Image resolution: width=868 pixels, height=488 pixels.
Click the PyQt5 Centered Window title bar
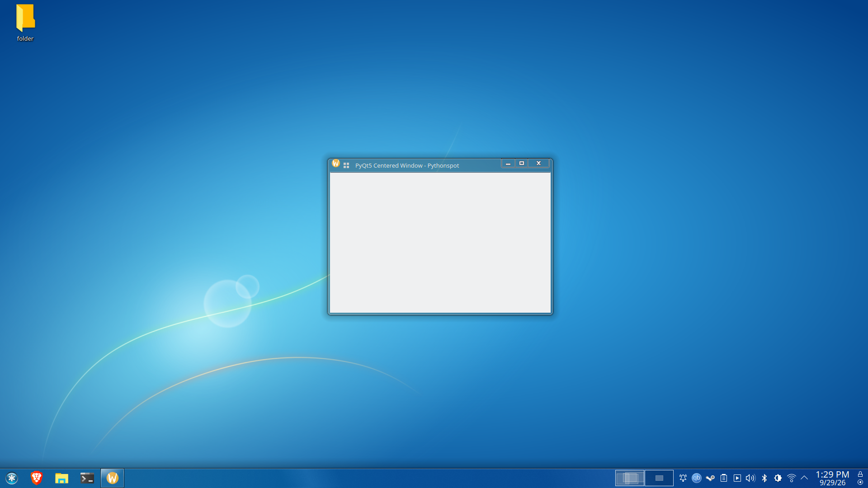[407, 165]
